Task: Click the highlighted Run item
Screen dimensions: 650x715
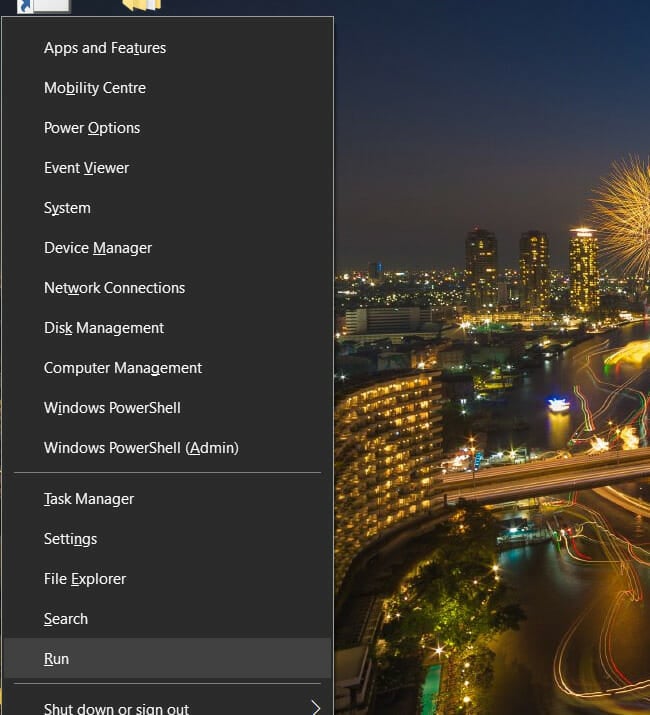Action: (167, 658)
